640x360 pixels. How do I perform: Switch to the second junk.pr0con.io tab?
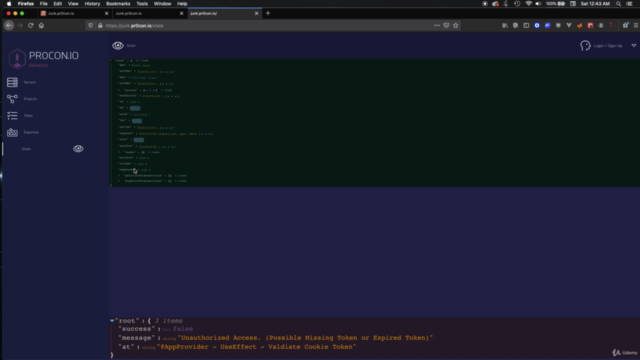[149, 13]
